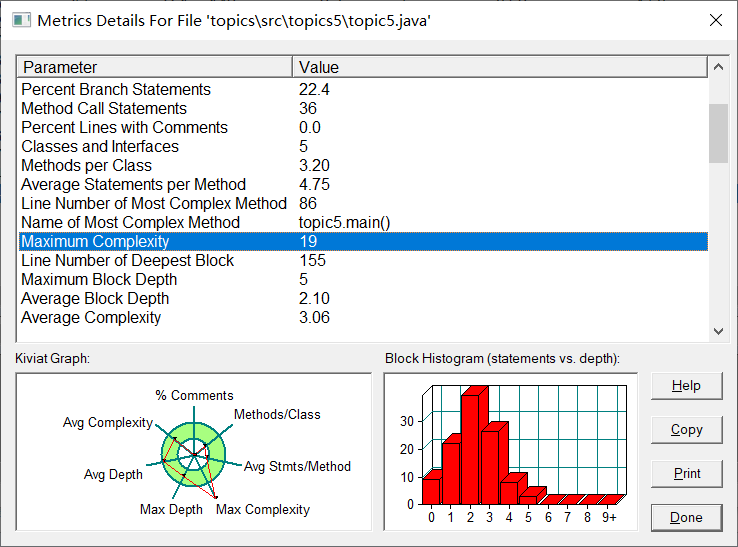This screenshot has height=547, width=738.
Task: Click the histogram bar at depth 0
Action: click(431, 491)
